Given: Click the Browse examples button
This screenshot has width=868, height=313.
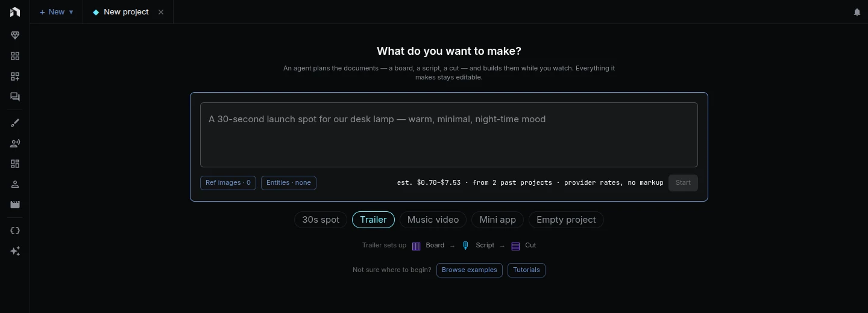Looking at the screenshot, I should point(470,270).
